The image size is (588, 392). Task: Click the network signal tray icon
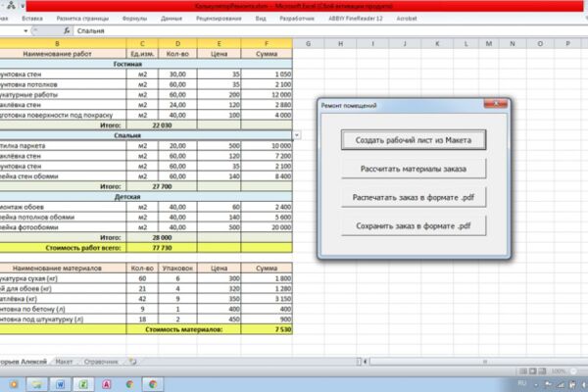pyautogui.click(x=561, y=384)
